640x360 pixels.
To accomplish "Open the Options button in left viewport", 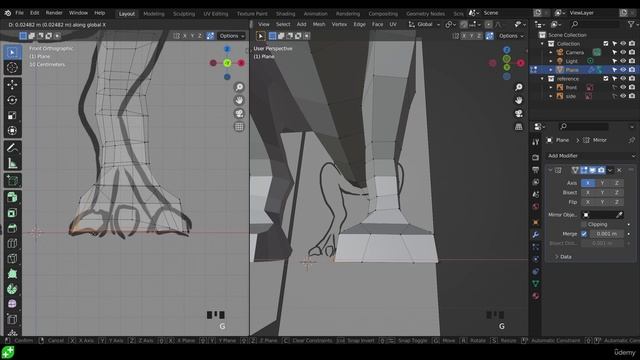I will click(x=231, y=36).
